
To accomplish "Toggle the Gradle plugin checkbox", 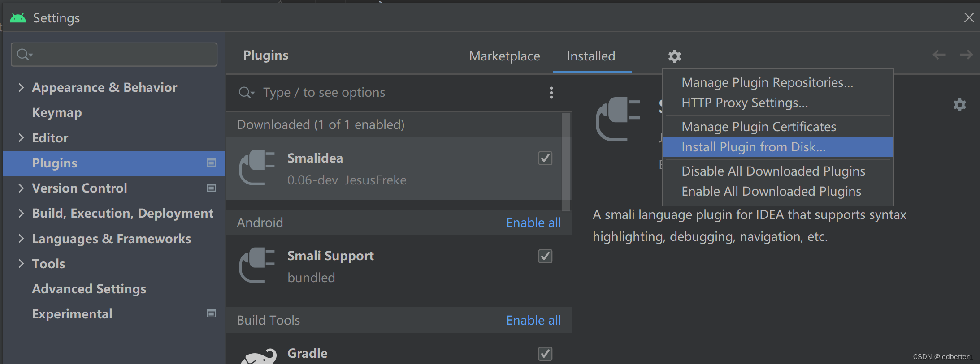I will 545,354.
